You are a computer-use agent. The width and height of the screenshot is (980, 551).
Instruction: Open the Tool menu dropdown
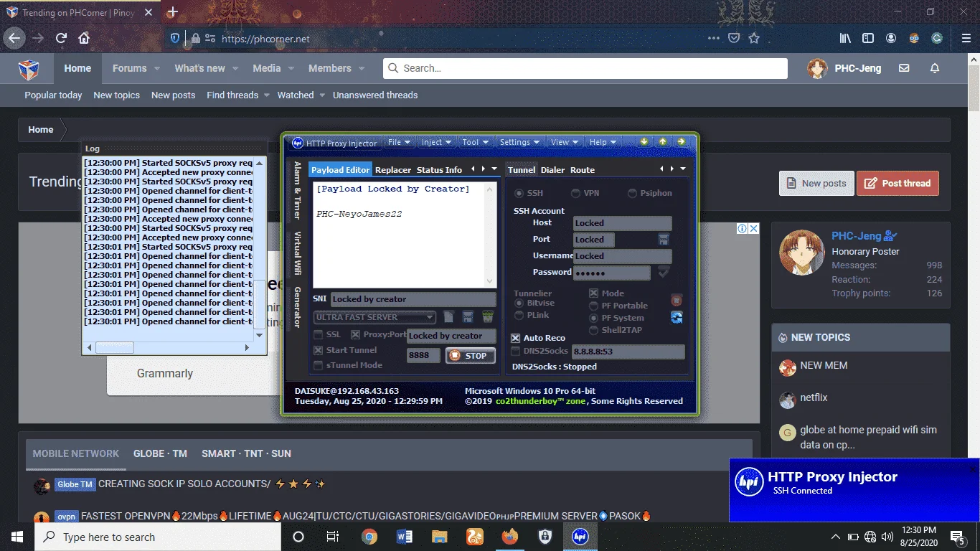(475, 142)
